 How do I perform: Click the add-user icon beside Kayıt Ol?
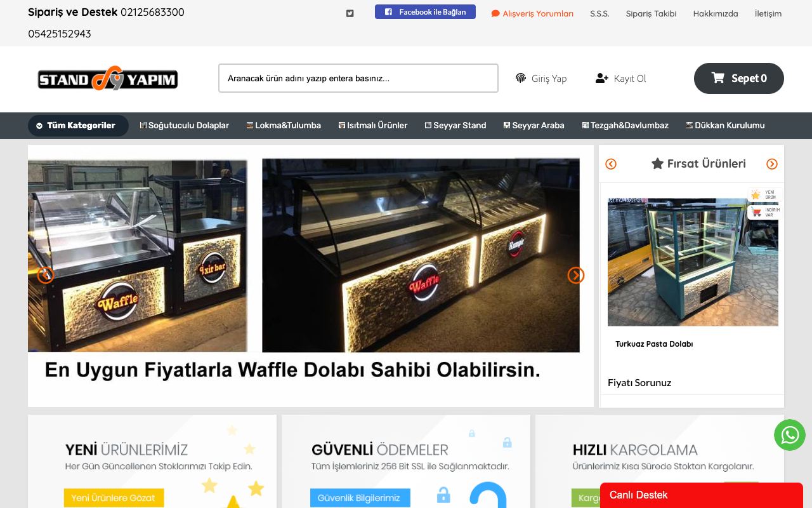click(602, 78)
